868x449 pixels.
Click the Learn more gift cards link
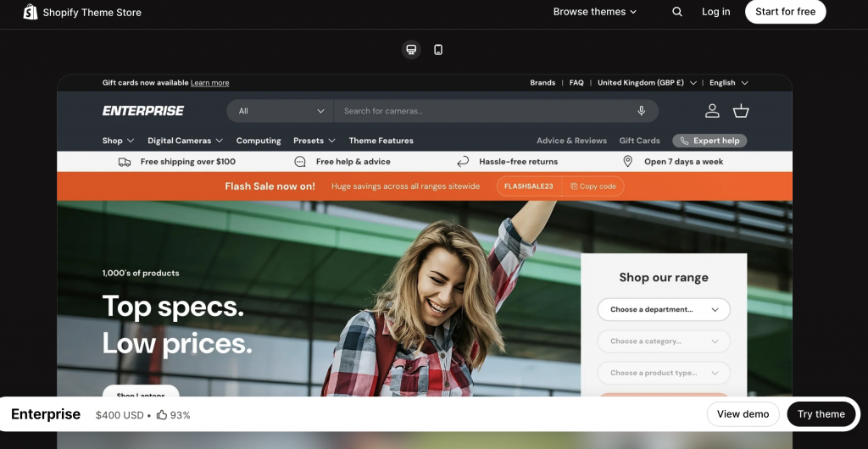pyautogui.click(x=210, y=83)
